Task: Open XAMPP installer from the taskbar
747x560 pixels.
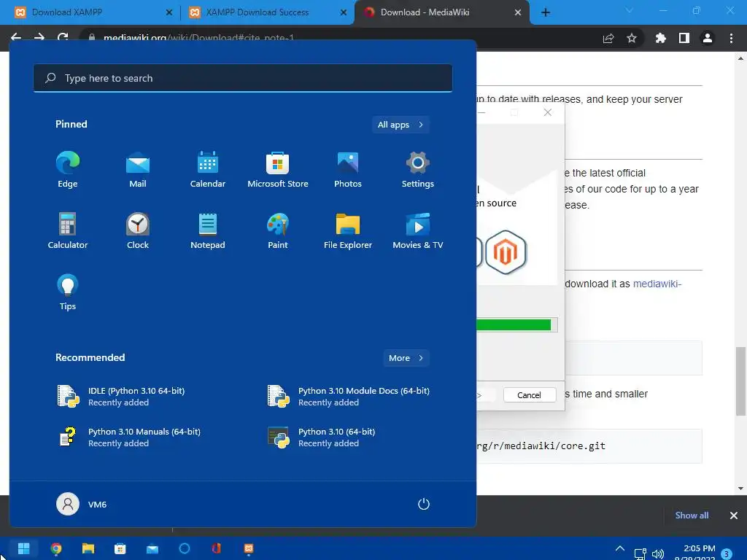Action: [249, 548]
